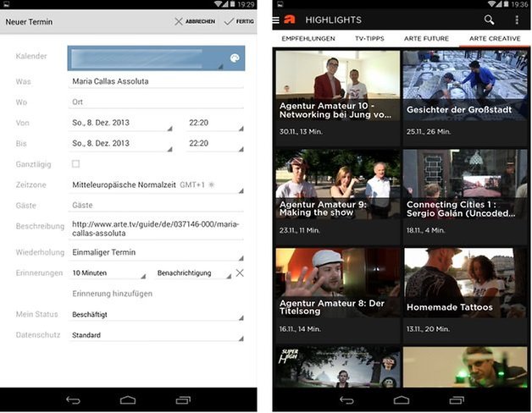The image size is (532, 413).
Task: Switch to TV-Tipps tab
Action: (369, 39)
